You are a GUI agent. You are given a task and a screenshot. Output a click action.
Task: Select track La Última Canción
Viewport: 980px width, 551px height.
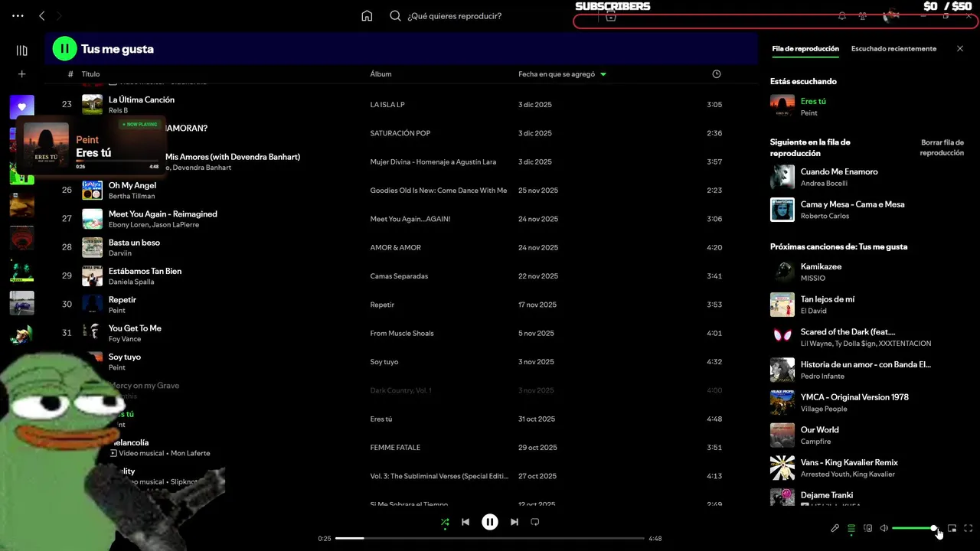click(142, 99)
